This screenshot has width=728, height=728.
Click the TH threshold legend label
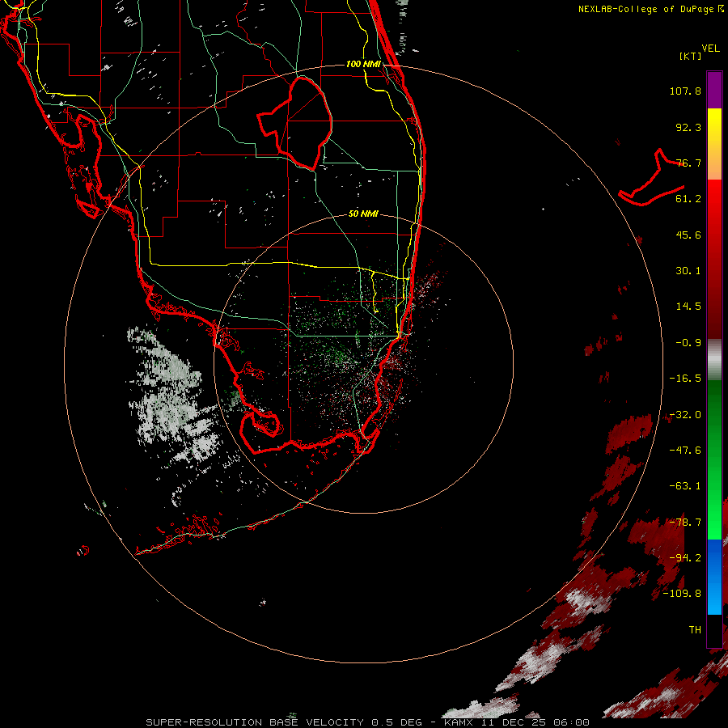pos(695,630)
